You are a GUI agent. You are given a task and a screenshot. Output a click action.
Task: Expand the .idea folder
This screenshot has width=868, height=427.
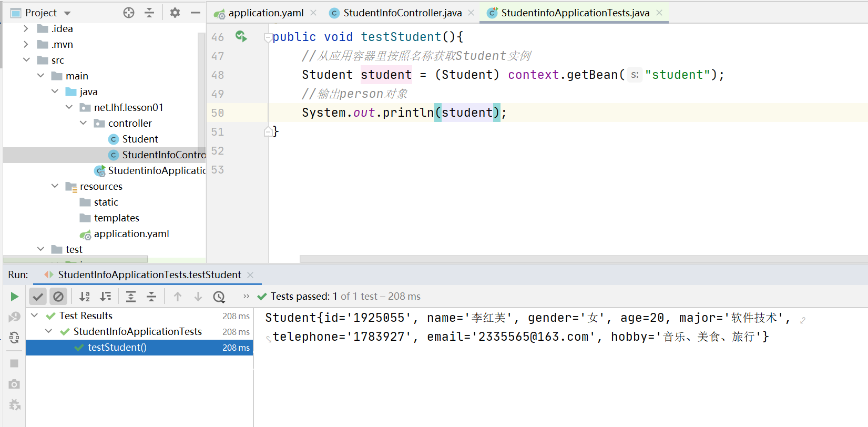[26, 28]
